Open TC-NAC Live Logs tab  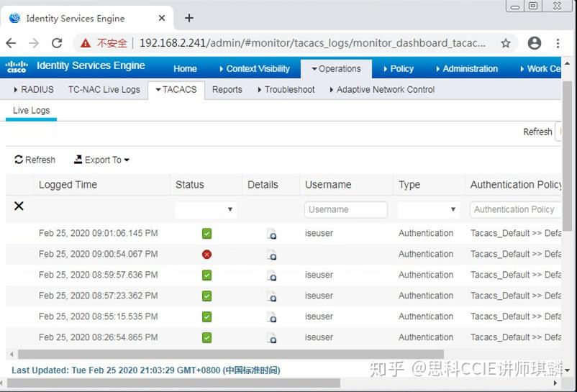(104, 90)
